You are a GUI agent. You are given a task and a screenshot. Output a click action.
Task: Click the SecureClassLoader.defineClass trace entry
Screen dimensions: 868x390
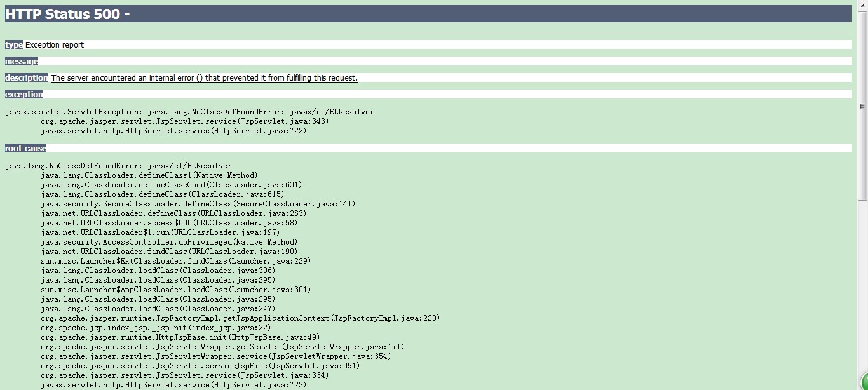point(198,204)
